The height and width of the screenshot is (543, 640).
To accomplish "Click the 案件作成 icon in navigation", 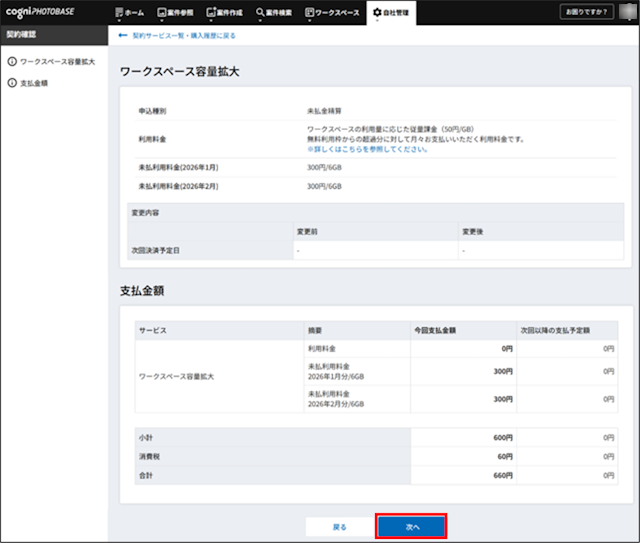I will click(x=211, y=12).
